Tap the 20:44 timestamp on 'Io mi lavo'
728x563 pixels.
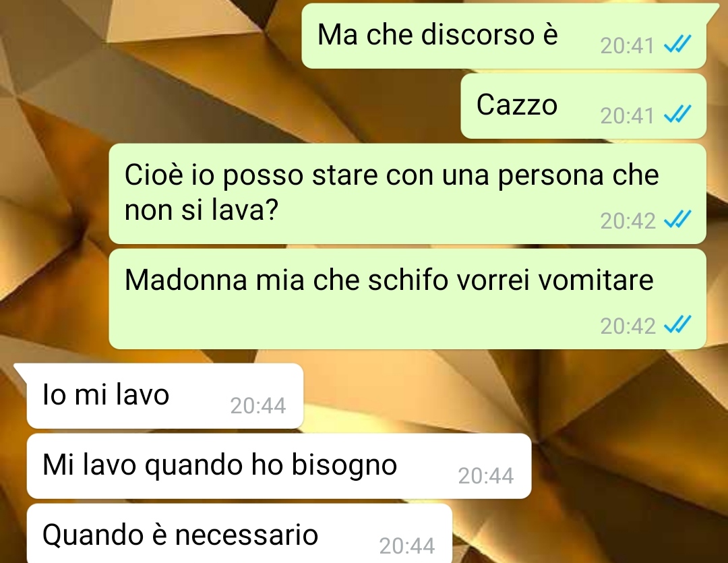coord(258,405)
